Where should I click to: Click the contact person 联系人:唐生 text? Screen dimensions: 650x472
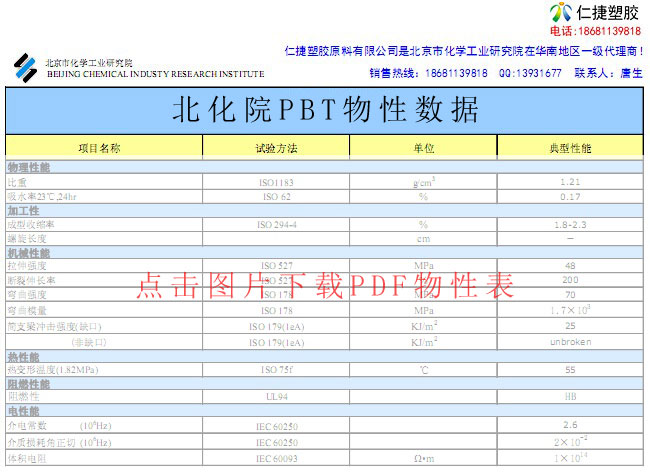[608, 73]
